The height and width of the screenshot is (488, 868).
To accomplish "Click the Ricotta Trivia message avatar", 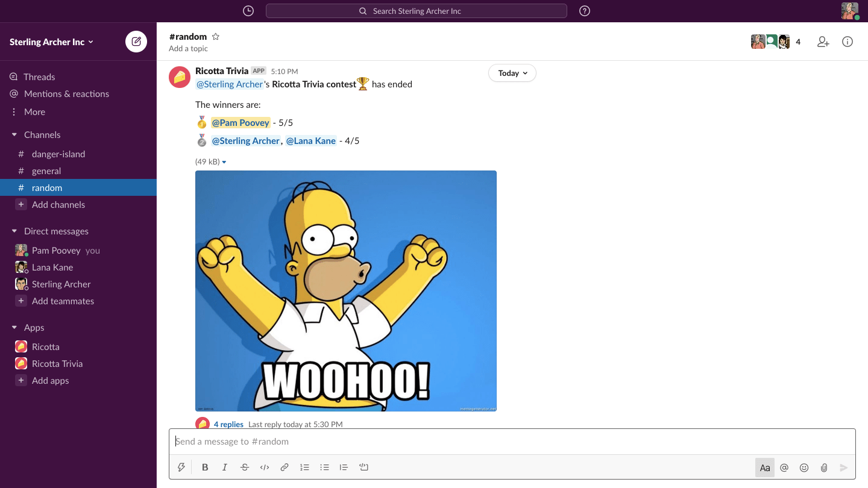I will point(180,77).
